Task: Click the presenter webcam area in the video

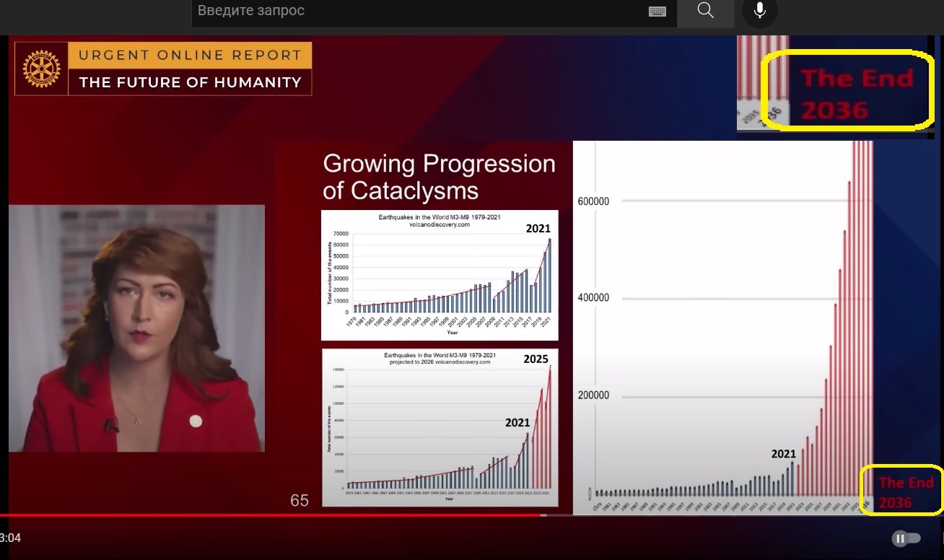Action: pos(136,328)
